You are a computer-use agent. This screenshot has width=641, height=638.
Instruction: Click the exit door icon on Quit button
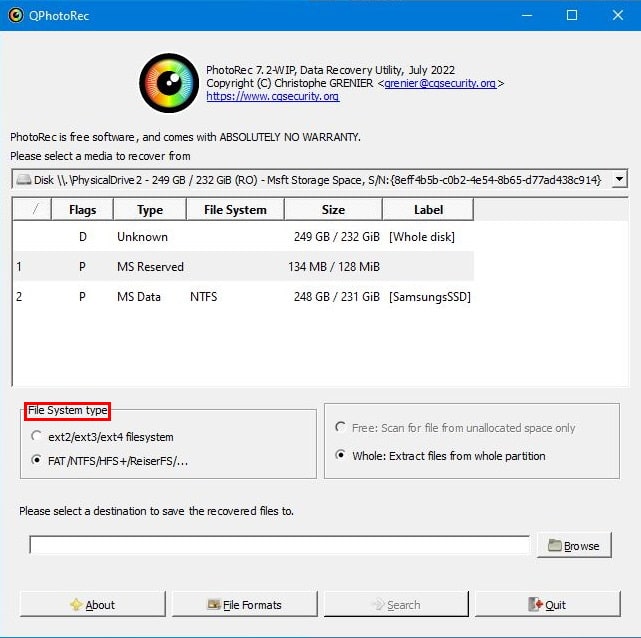tap(535, 604)
